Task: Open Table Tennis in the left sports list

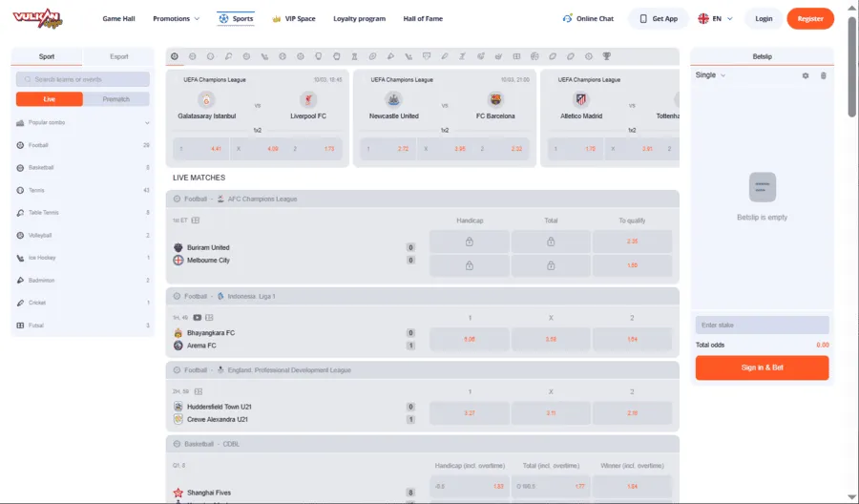Action: (83, 213)
